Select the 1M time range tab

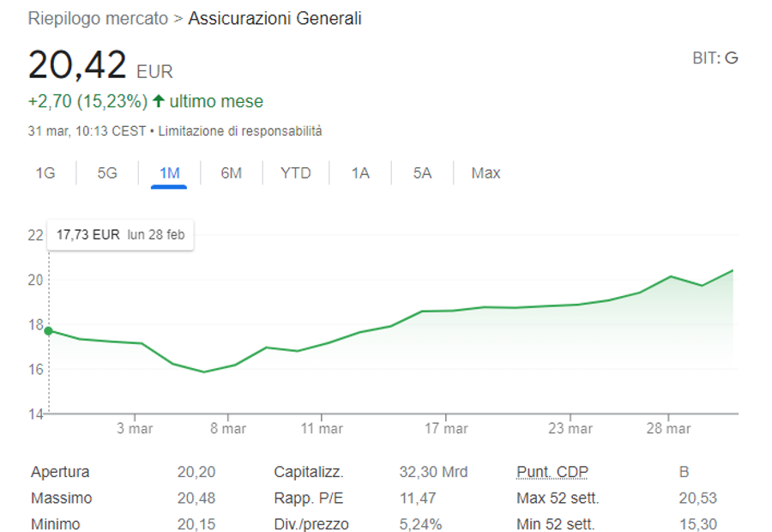[x=169, y=173]
